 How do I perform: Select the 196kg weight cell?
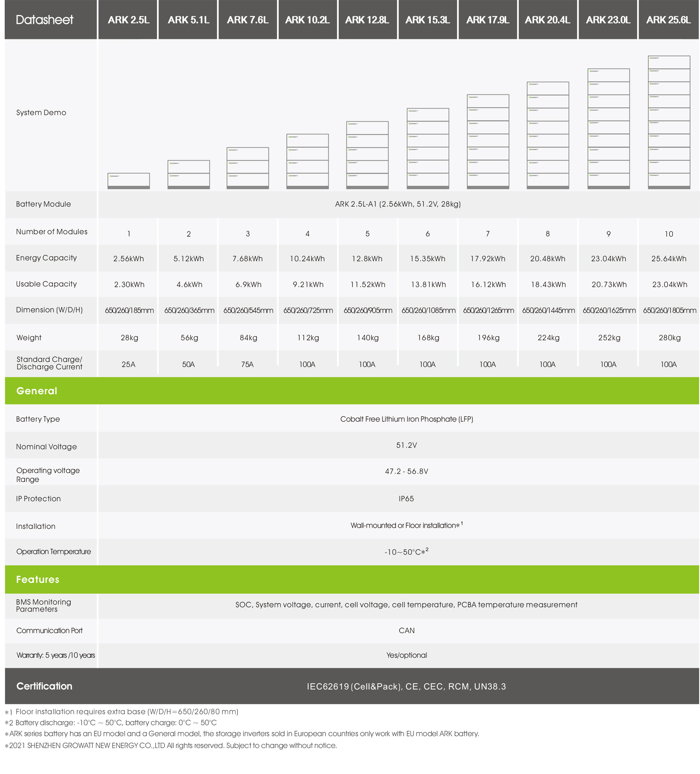pyautogui.click(x=488, y=338)
